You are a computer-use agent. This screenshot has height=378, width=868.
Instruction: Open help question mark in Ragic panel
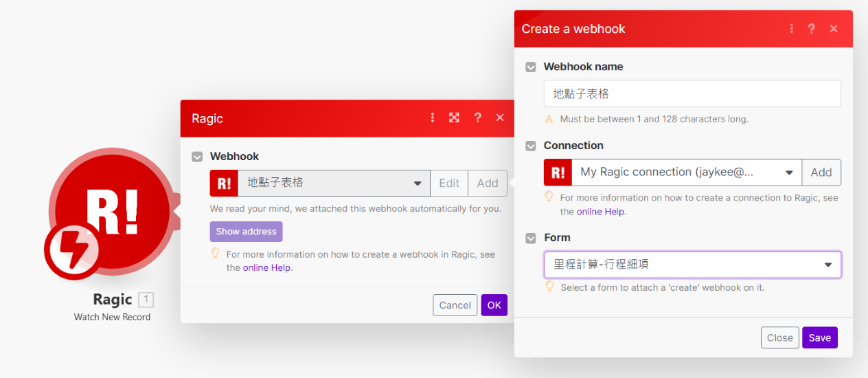pos(477,118)
